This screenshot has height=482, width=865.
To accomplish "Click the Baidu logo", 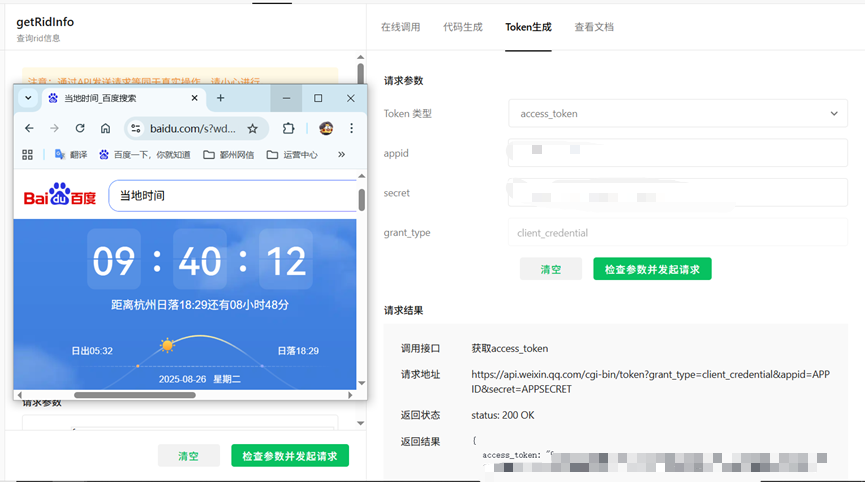I will (60, 196).
